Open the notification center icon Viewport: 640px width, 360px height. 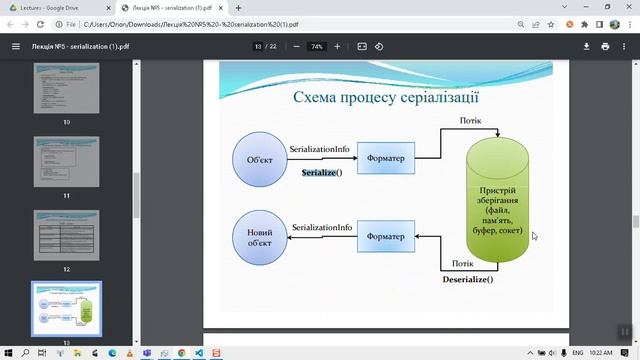tap(624, 353)
